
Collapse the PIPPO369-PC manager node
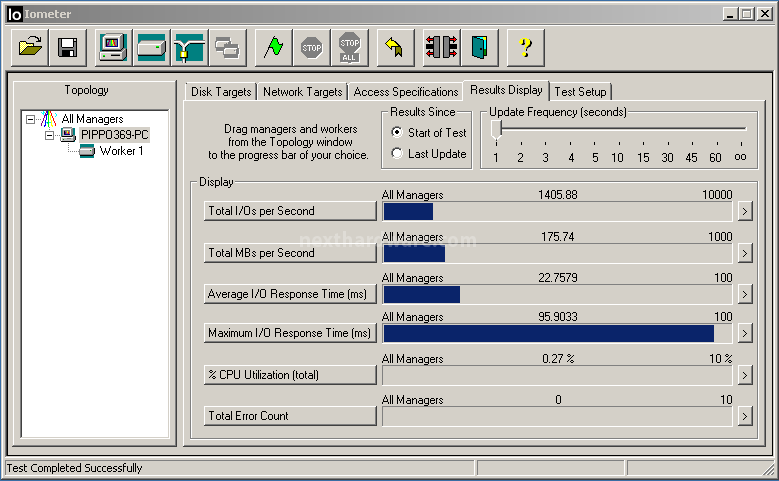point(49,135)
